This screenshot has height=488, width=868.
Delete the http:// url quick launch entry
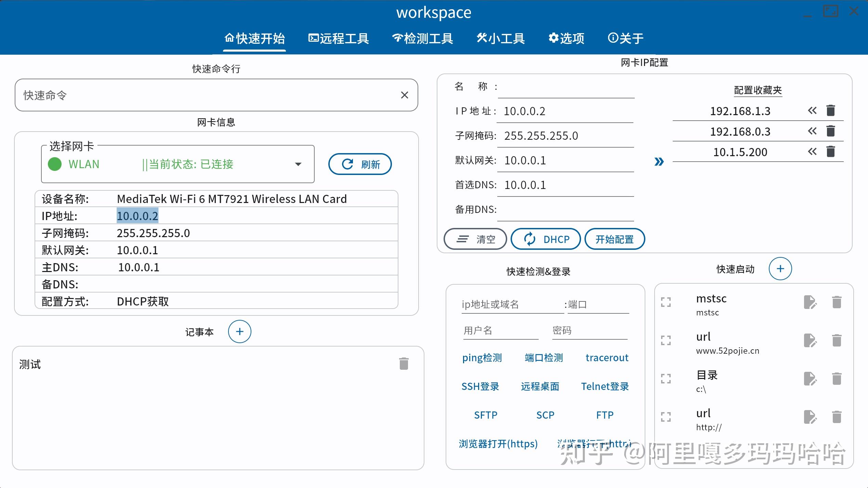[837, 417]
